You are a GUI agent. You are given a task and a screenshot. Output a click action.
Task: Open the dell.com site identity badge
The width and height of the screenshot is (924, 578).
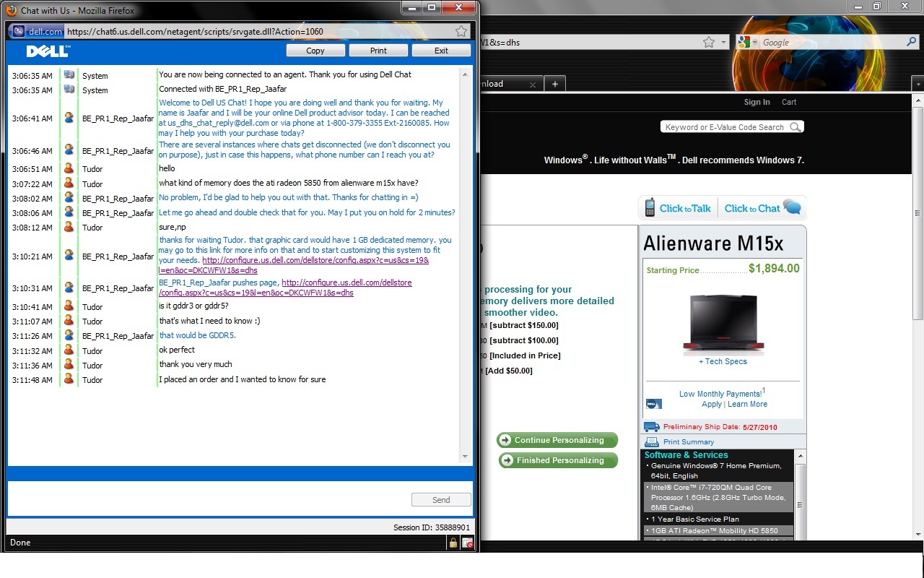click(x=38, y=32)
